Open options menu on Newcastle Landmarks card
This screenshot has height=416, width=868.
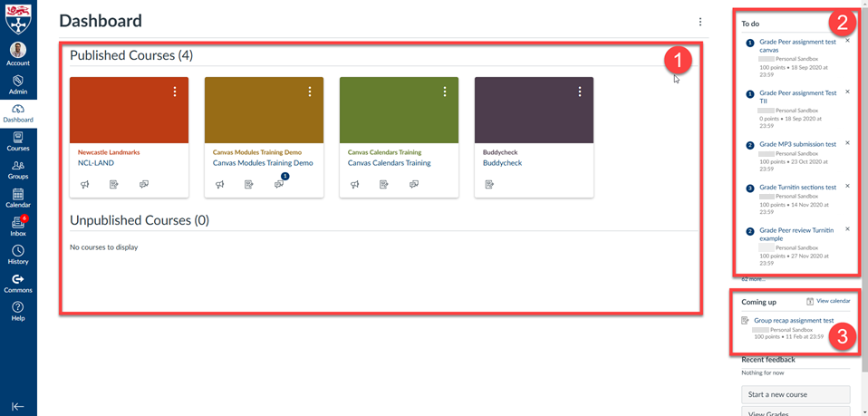(175, 92)
